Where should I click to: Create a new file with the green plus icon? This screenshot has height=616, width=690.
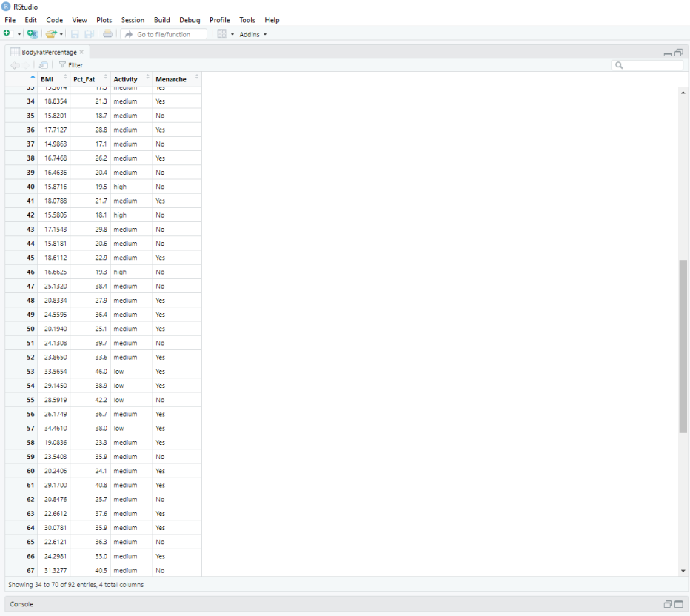point(7,34)
